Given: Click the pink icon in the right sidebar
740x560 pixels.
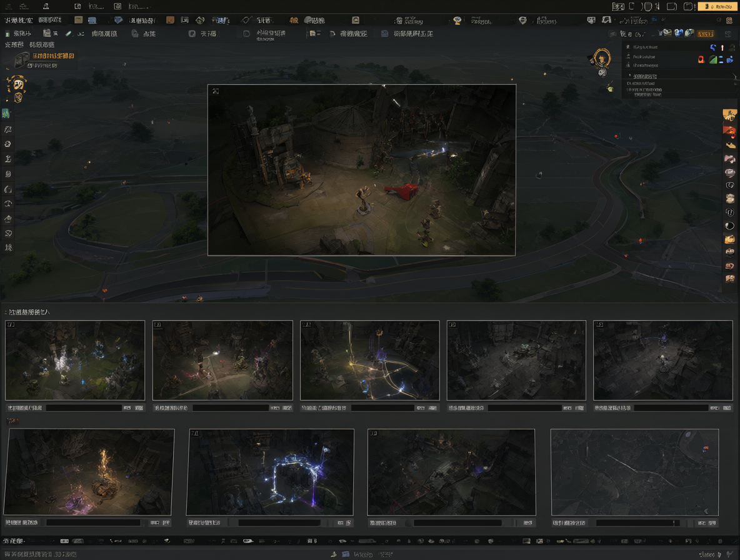Looking at the screenshot, I should [729, 159].
